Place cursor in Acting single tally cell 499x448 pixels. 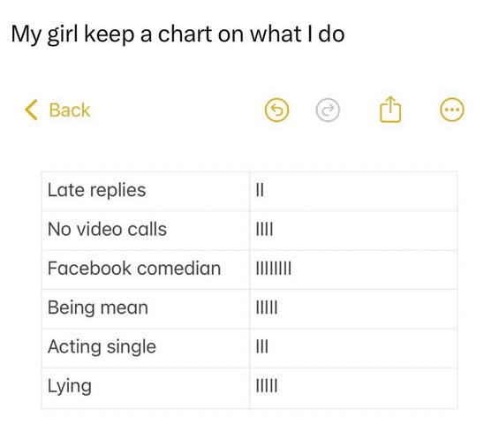pyautogui.click(x=353, y=347)
